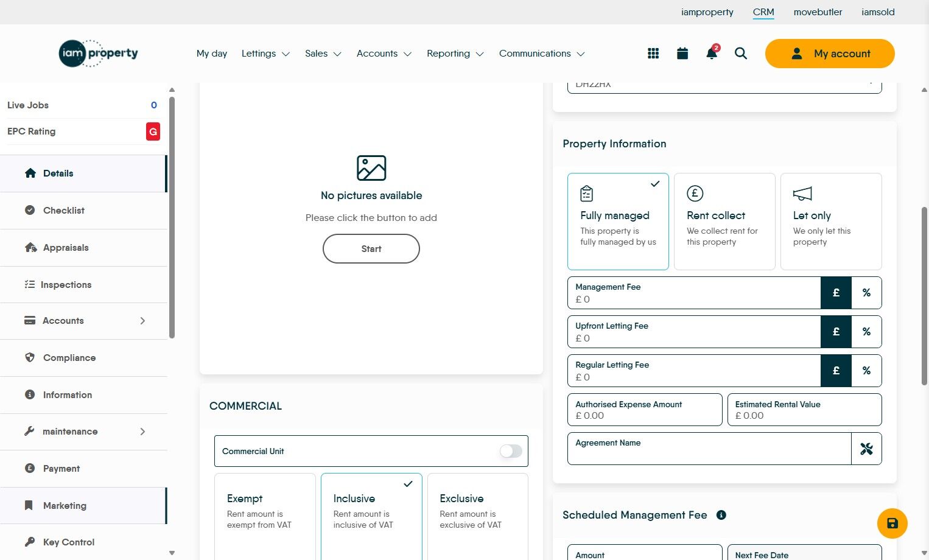Open Marketing in the sidebar

tap(83, 505)
